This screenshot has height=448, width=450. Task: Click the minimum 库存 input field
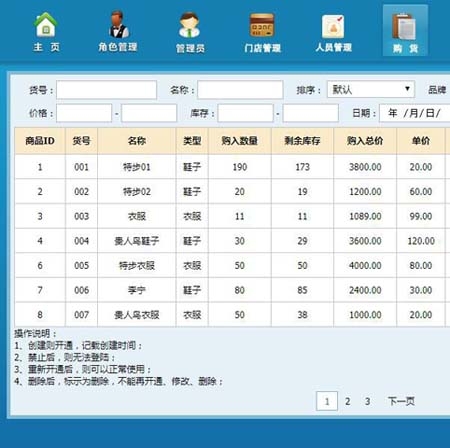pyautogui.click(x=246, y=113)
